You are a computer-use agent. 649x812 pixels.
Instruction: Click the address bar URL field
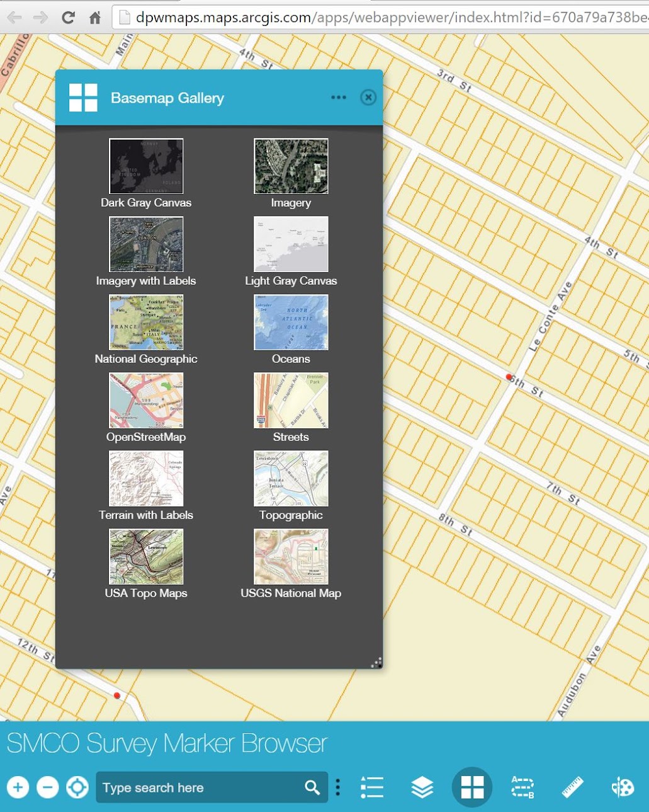[381, 18]
